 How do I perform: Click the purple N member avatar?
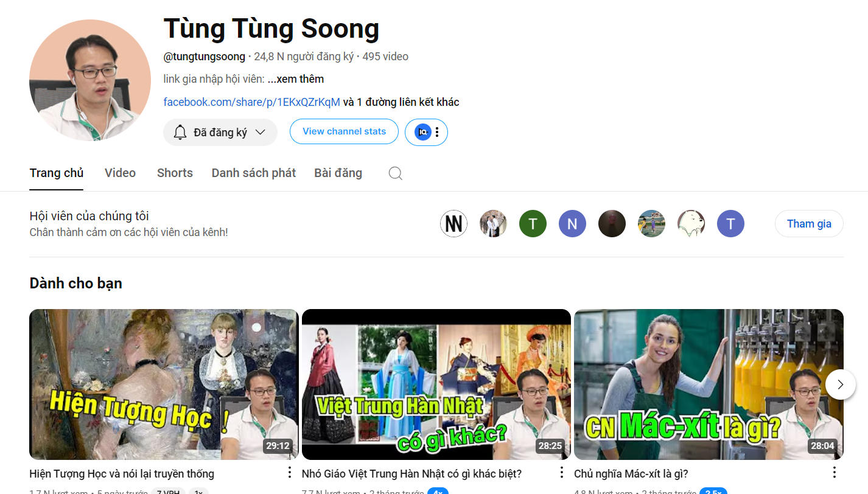[x=572, y=224]
